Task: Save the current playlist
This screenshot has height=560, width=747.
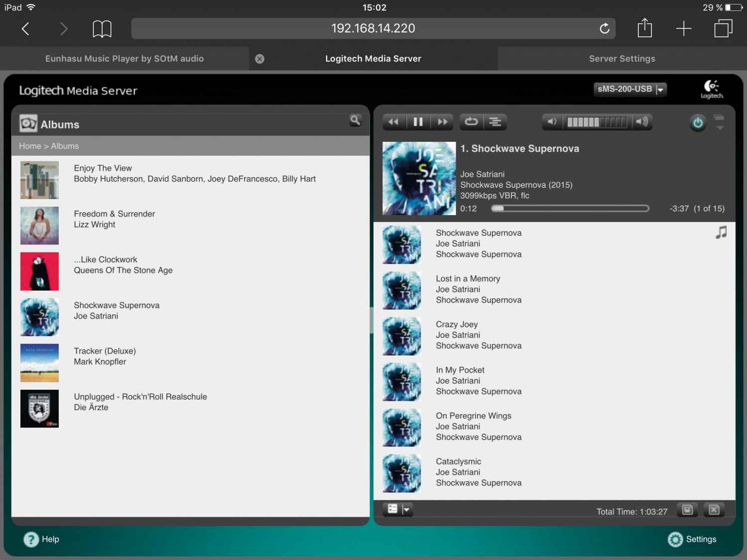Action: pos(687,510)
